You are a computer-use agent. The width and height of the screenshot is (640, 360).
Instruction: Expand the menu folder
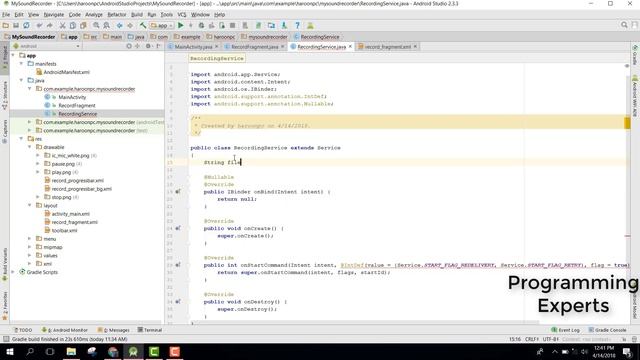coord(29,238)
